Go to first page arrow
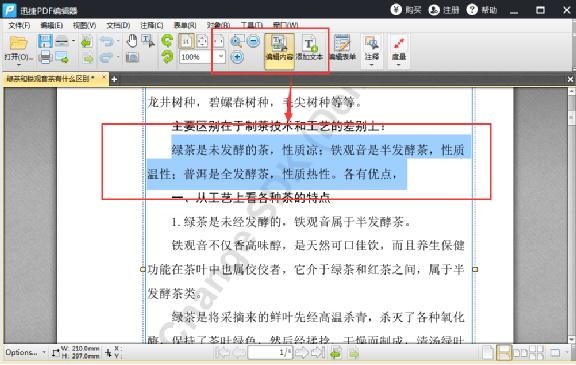The height and width of the screenshot is (365, 576). coord(223,353)
